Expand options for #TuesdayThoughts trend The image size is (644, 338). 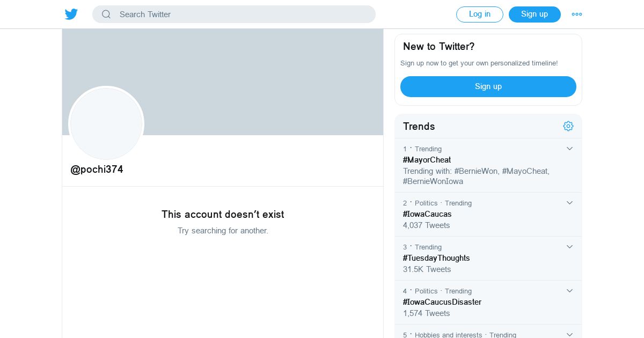pyautogui.click(x=570, y=247)
